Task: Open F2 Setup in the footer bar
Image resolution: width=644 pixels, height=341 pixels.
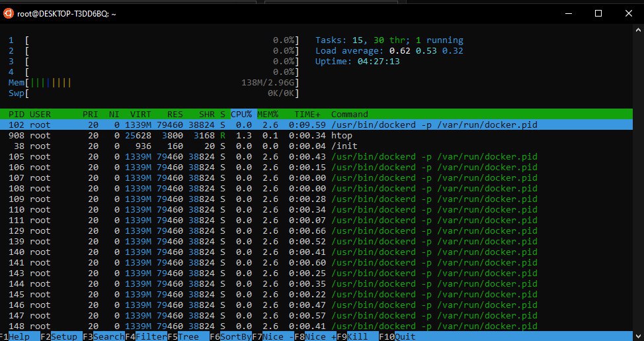Action: (61, 336)
